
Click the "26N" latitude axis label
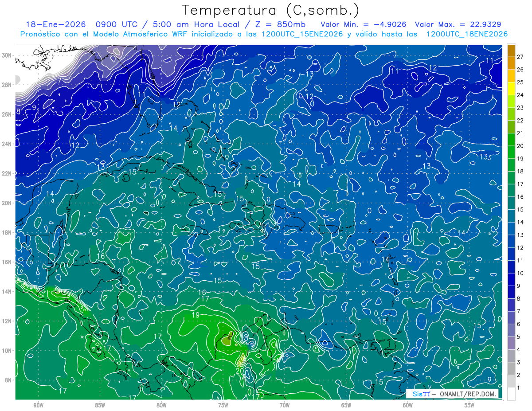click(7, 114)
